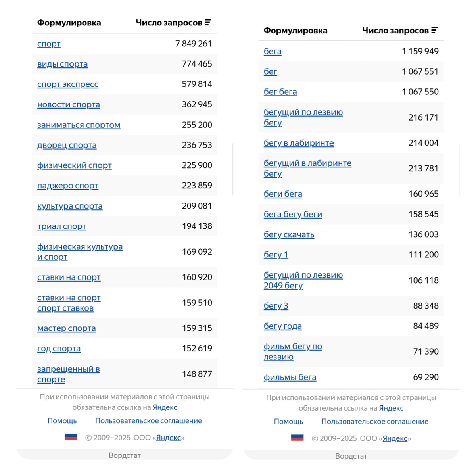Open Пользовательское соглашение in right footer
The image size is (476, 476).
(x=375, y=422)
